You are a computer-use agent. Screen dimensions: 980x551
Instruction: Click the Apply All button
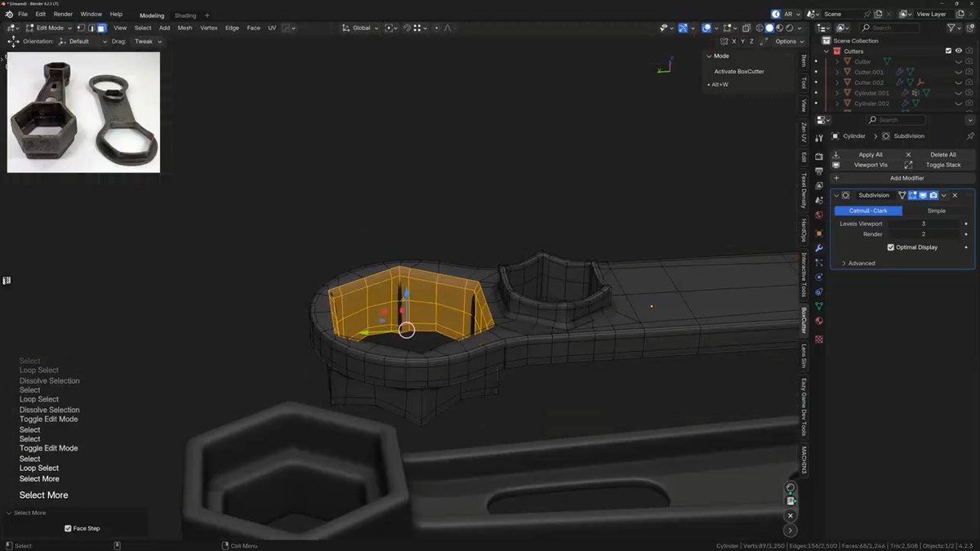[x=871, y=154]
